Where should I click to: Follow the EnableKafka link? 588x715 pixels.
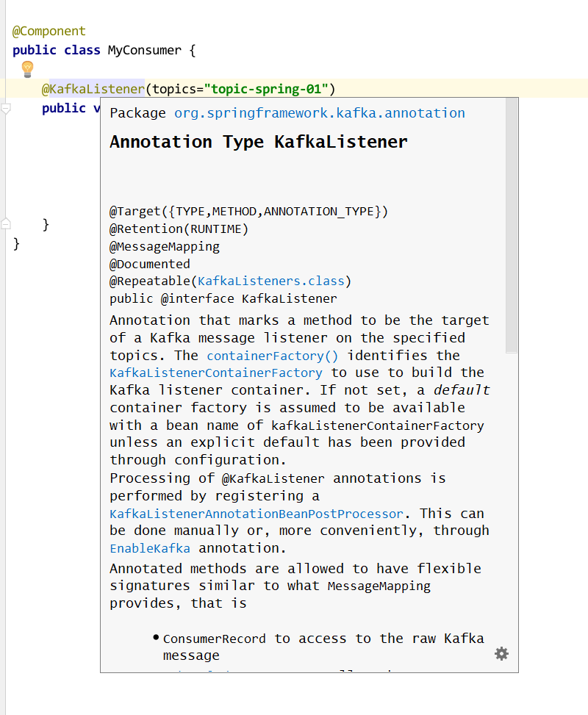149,548
